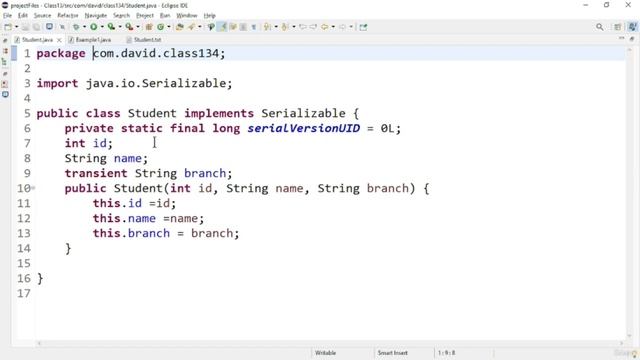This screenshot has width=640, height=360.
Task: Select the Java perspective icon
Action: pos(632,27)
